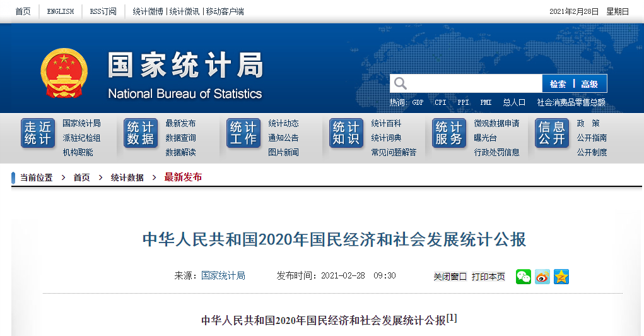
Task: Open 统计百科 link
Action: tap(386, 123)
